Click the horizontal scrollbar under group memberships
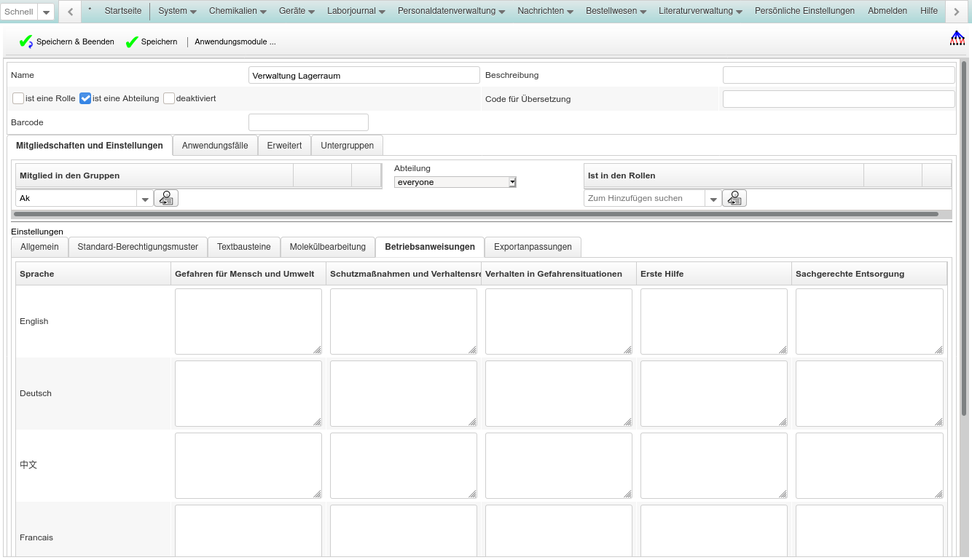972x560 pixels. 476,214
